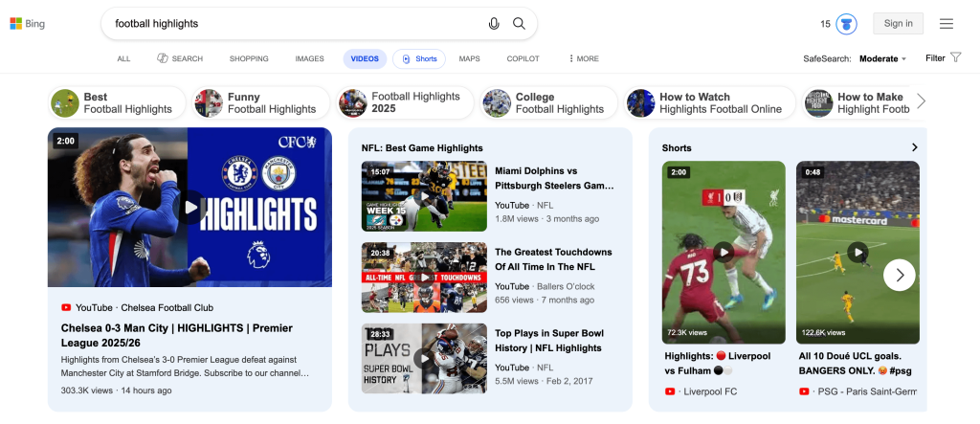The image size is (980, 424).
Task: Click YouTube icon beside PSG channel
Action: (x=804, y=391)
